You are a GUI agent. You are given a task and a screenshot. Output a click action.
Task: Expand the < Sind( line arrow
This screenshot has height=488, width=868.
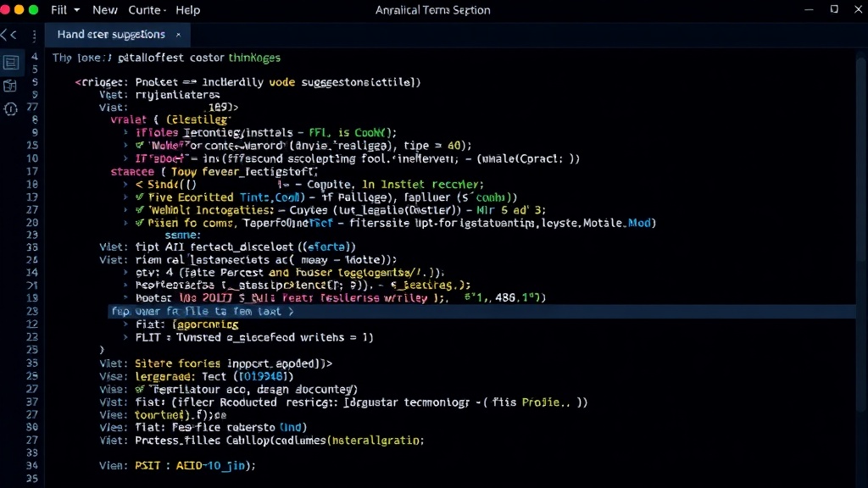click(x=125, y=184)
